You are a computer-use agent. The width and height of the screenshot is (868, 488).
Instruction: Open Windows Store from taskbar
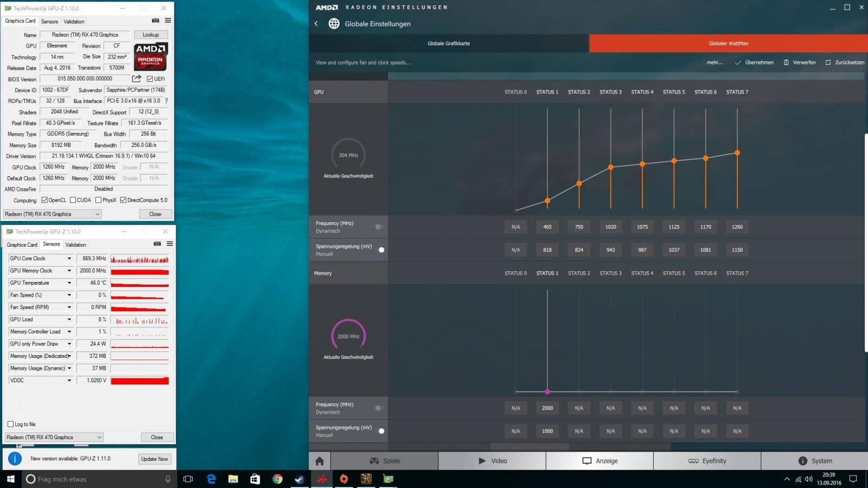(255, 479)
